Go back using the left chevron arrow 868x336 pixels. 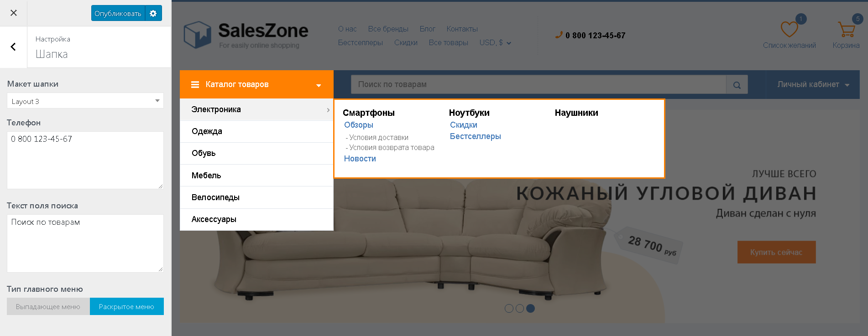click(x=13, y=47)
